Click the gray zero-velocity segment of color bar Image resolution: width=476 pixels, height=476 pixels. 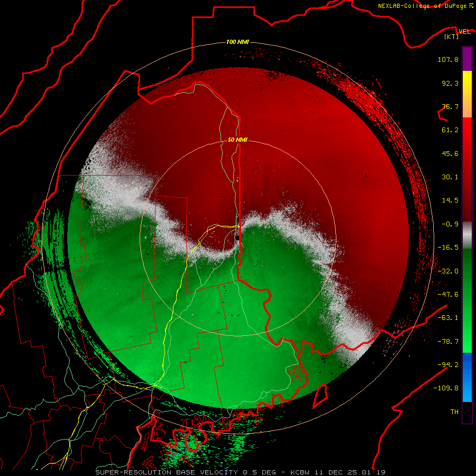(x=467, y=235)
